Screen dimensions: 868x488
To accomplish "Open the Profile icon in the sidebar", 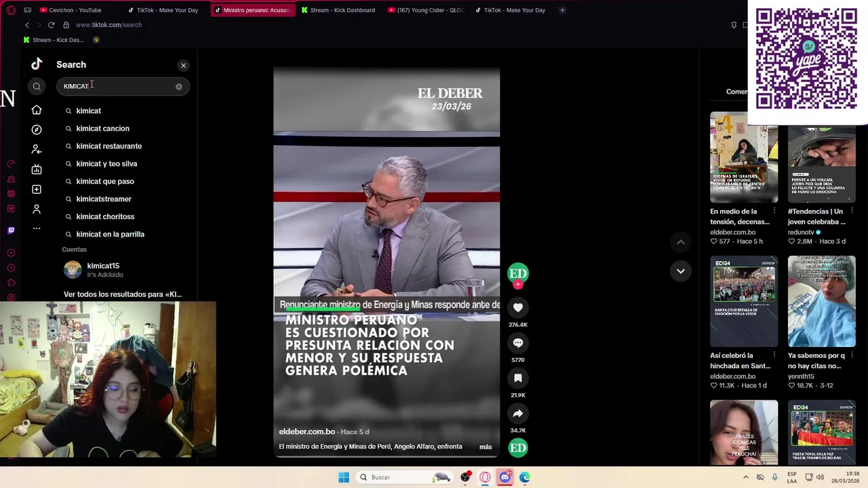I will pyautogui.click(x=37, y=209).
